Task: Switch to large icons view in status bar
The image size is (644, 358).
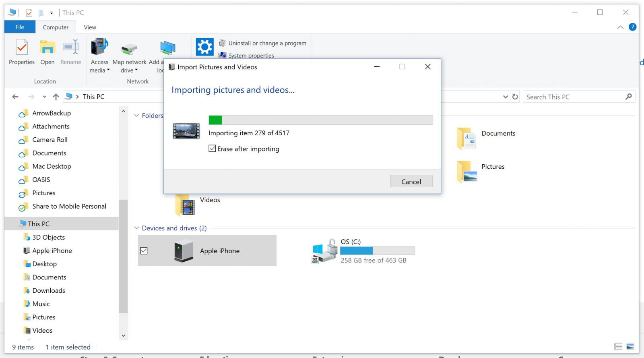Action: click(630, 346)
